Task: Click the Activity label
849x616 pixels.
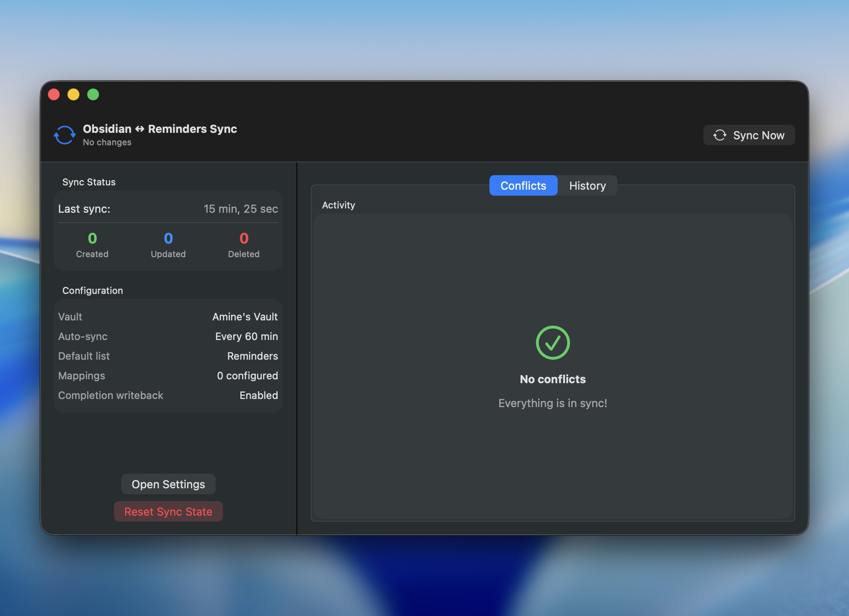Action: 338,205
